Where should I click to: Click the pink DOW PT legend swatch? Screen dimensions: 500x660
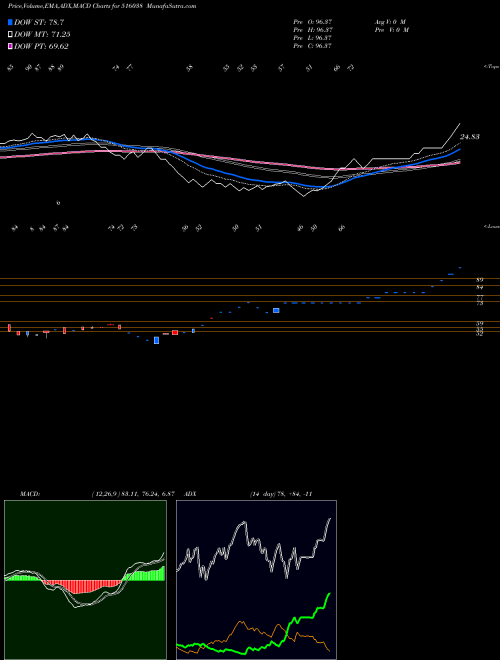pyautogui.click(x=10, y=47)
